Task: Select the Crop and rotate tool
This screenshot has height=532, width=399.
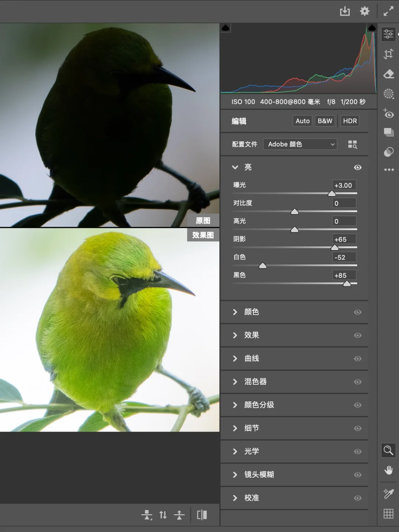Action: [x=388, y=54]
